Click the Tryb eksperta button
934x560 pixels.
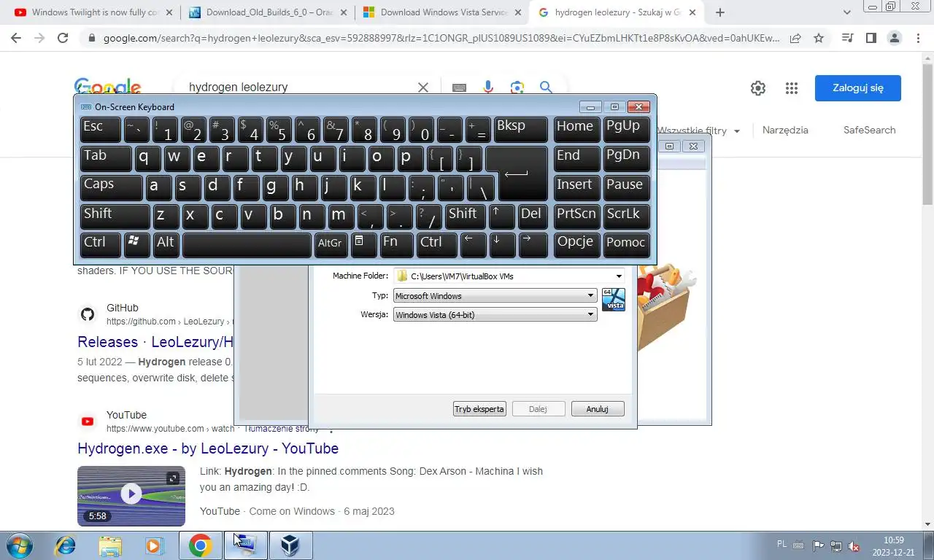tap(479, 409)
